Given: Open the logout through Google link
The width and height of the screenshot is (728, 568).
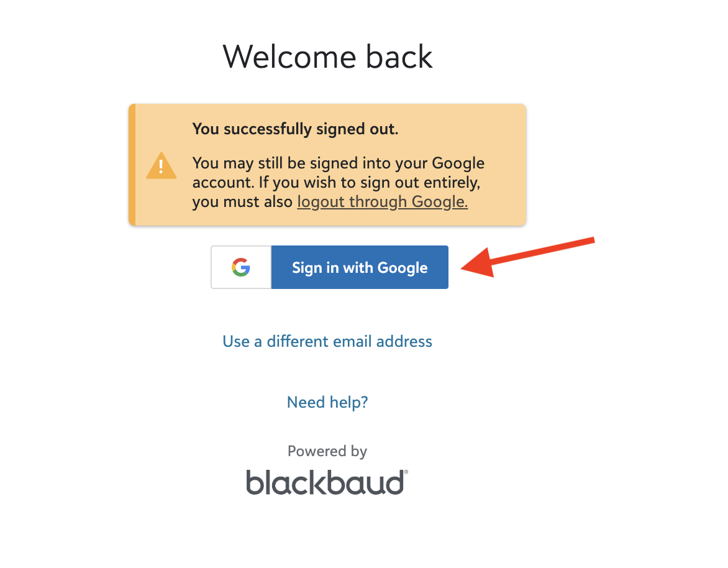Looking at the screenshot, I should point(382,201).
